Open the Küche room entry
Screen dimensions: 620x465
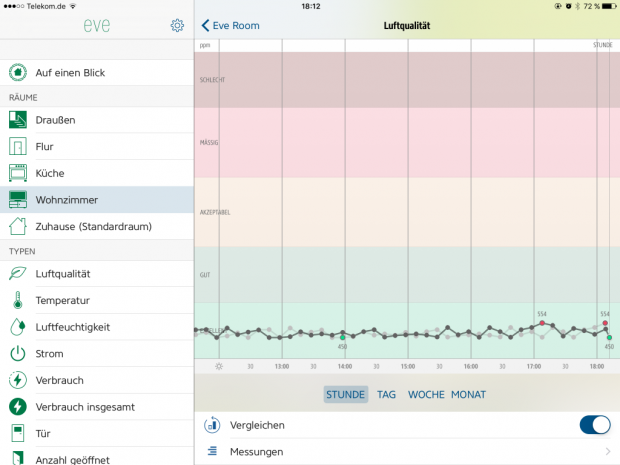97,173
